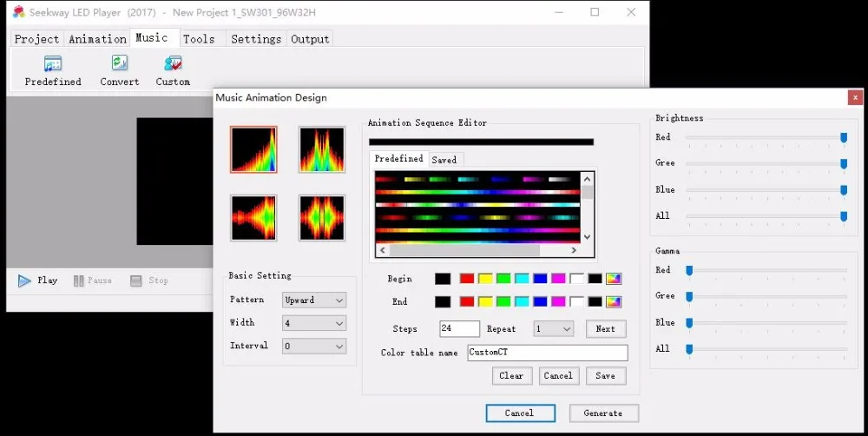
Task: Open custom color picker in End row
Action: point(614,302)
